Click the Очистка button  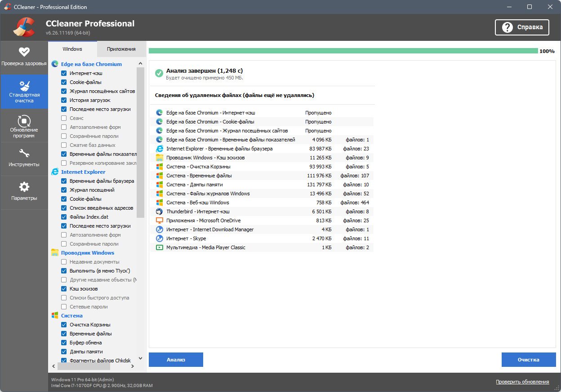pyautogui.click(x=528, y=360)
